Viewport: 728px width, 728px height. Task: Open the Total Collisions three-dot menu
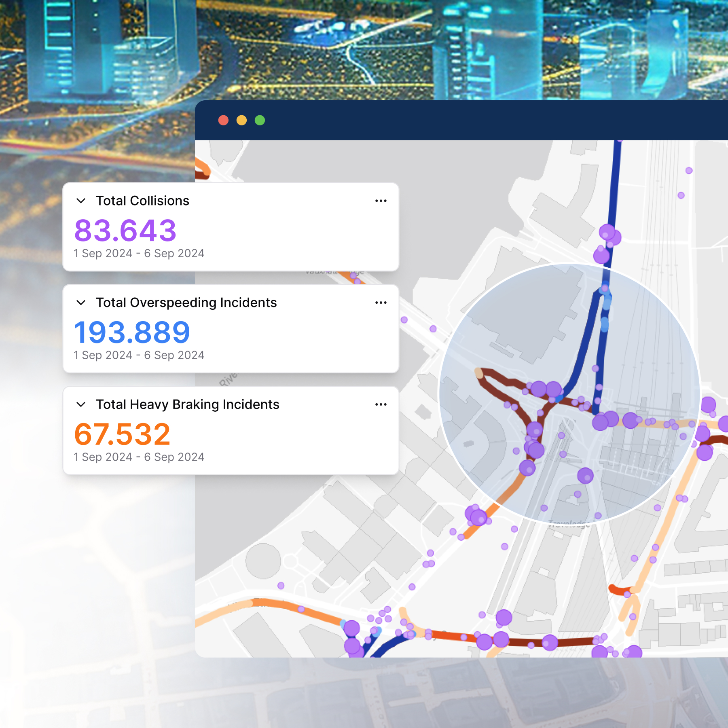[381, 201]
